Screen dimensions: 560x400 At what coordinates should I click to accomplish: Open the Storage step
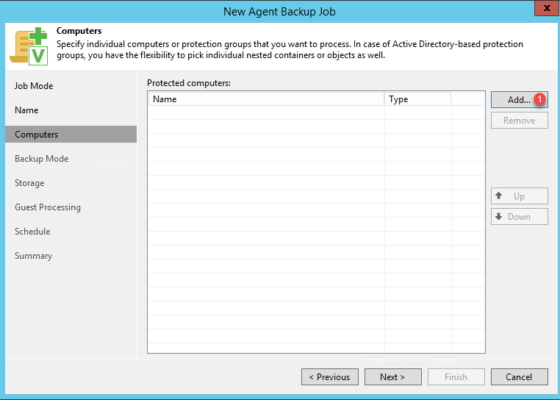pyautogui.click(x=29, y=183)
